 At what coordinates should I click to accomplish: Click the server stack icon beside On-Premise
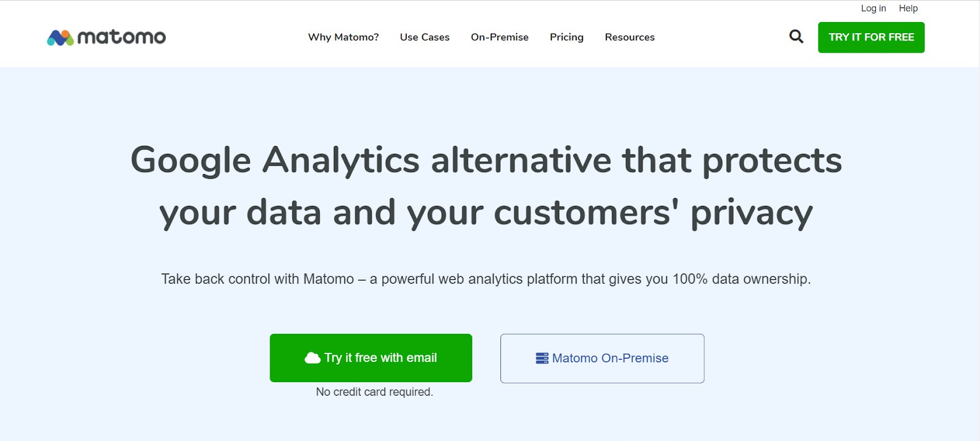542,358
